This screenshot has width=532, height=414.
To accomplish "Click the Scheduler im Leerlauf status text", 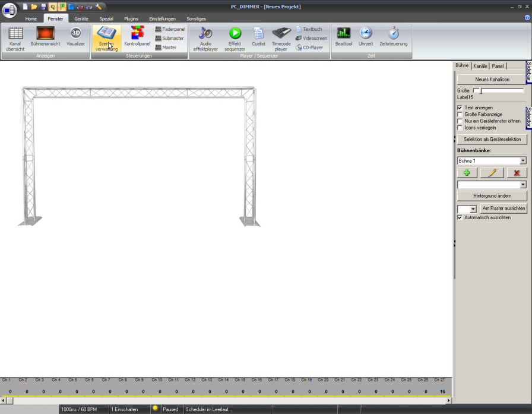I will (x=208, y=409).
